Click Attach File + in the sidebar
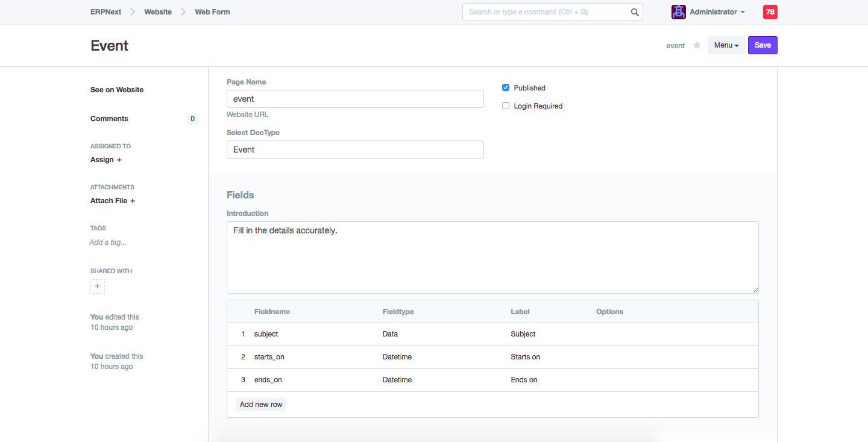Image resolution: width=868 pixels, height=442 pixels. tap(113, 201)
